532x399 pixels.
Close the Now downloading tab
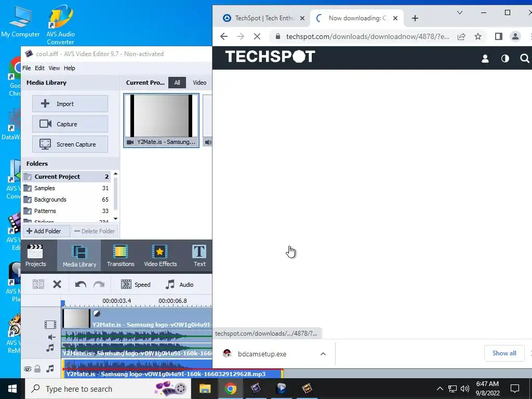pos(395,18)
